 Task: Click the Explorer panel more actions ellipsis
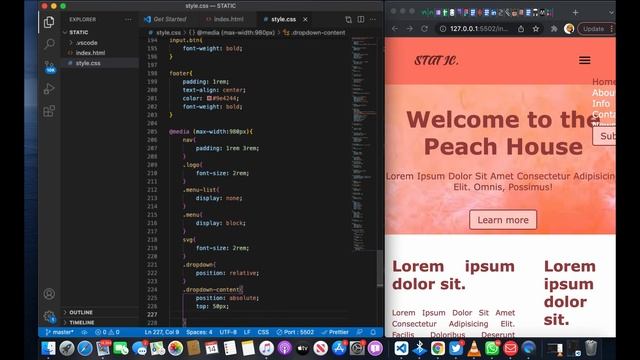click(128, 19)
